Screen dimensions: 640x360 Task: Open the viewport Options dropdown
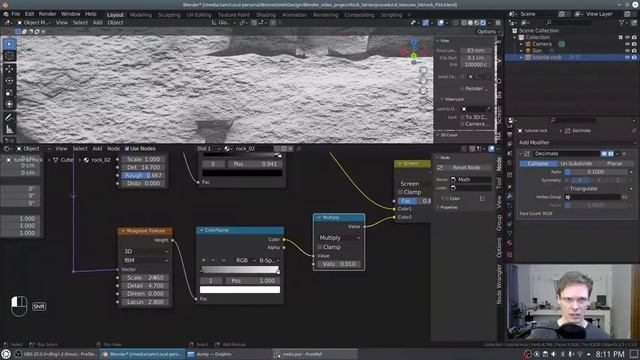(x=488, y=31)
